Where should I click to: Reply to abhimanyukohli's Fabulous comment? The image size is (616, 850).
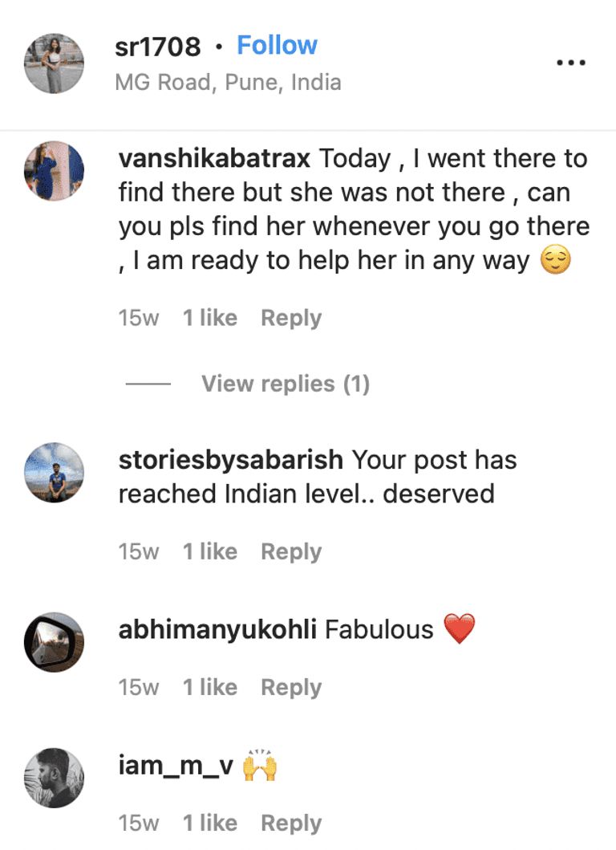pyautogui.click(x=291, y=687)
